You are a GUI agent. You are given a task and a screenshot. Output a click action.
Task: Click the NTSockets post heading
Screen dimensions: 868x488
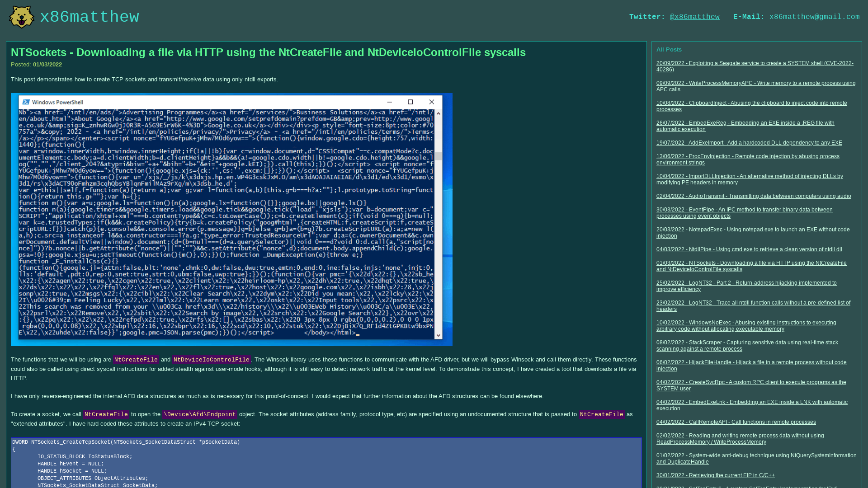(x=268, y=52)
